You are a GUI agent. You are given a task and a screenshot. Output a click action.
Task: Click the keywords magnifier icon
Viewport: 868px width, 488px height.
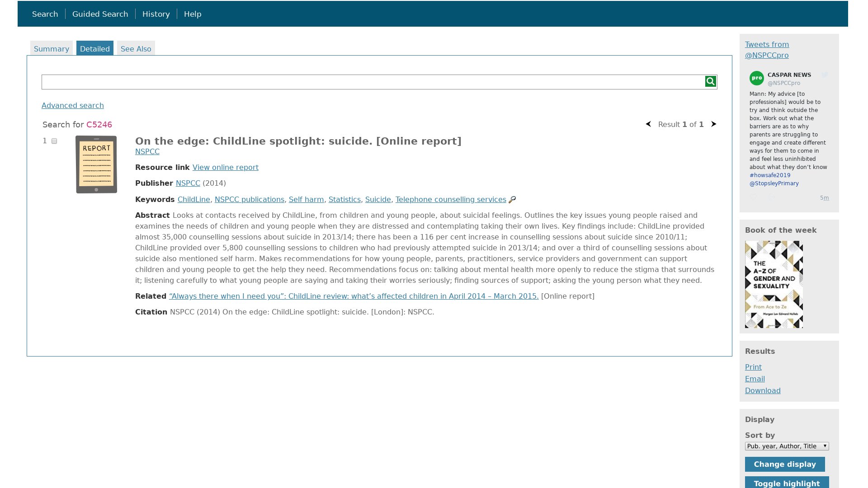512,200
